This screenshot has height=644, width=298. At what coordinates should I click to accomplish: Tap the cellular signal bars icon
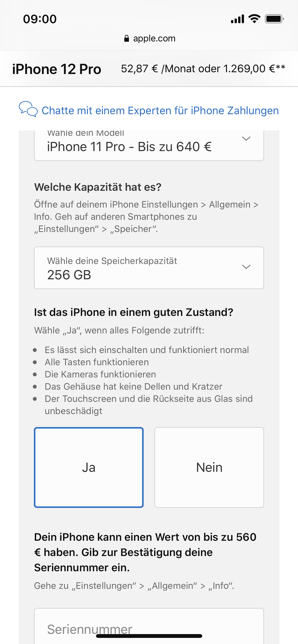pyautogui.click(x=237, y=19)
